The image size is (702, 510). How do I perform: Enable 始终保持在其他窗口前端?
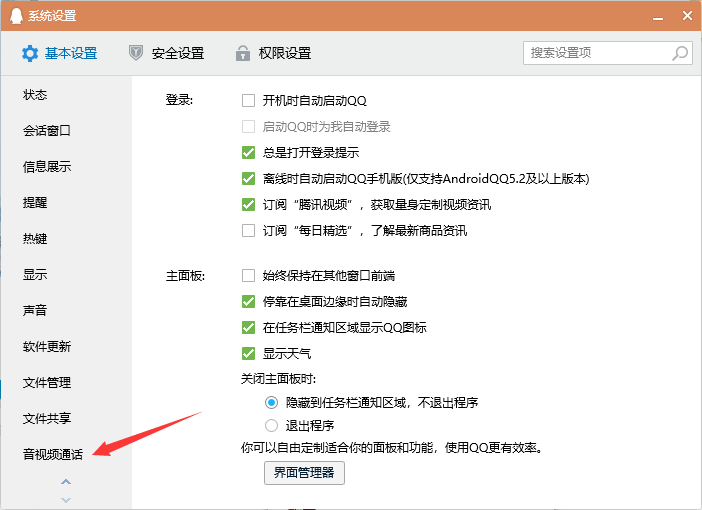(248, 275)
